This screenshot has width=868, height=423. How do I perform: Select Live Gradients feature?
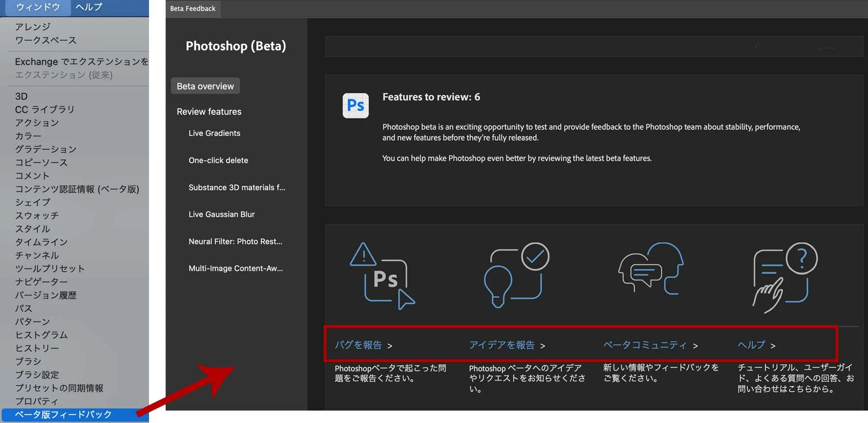(214, 133)
